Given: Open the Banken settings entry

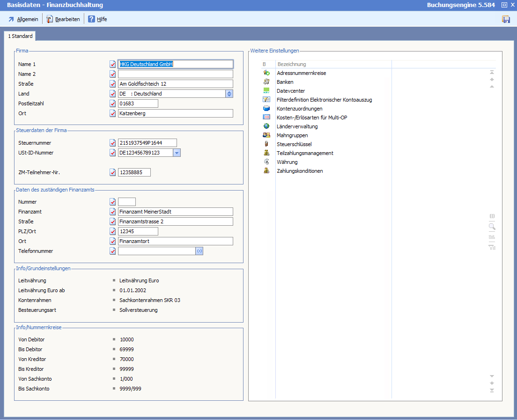Looking at the screenshot, I should [285, 82].
